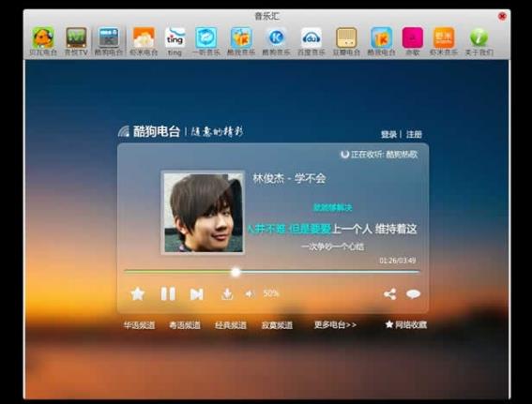This screenshot has height=404, width=532.
Task: Close the 音乐汇 window
Action: click(502, 16)
